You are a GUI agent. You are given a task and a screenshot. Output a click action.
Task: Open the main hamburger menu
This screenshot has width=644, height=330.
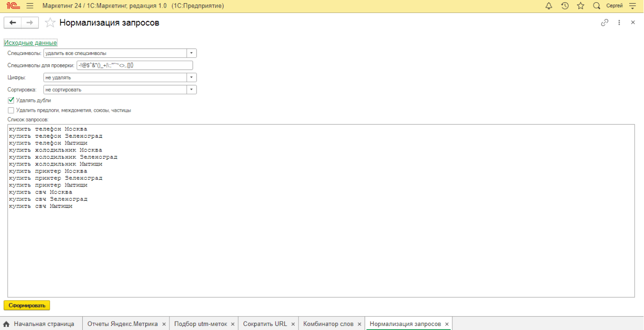[30, 6]
